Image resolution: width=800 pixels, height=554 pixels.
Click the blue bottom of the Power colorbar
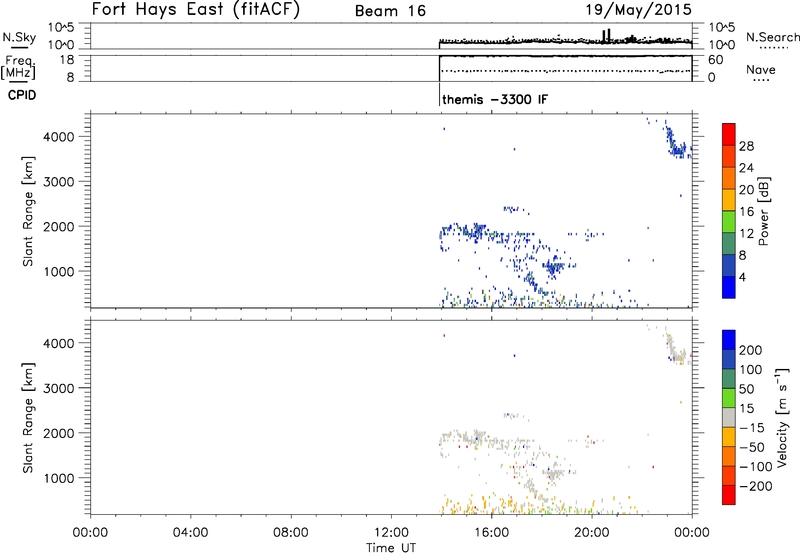pos(729,287)
